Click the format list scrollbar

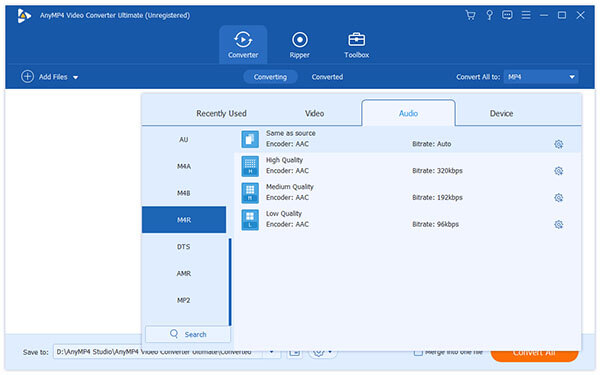tap(230, 282)
